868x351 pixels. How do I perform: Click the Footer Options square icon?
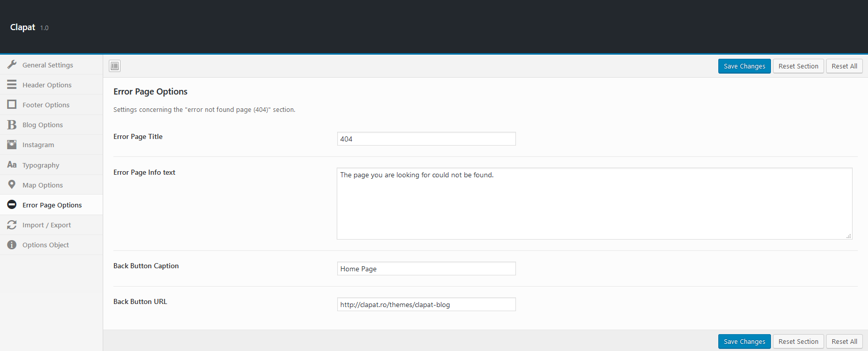[12, 105]
